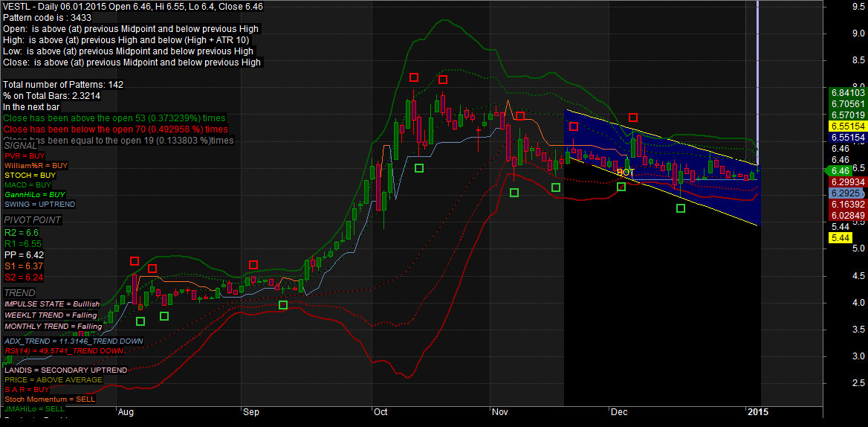
Task: Click the purple vertical line at the chart's top right
Action: click(x=757, y=45)
